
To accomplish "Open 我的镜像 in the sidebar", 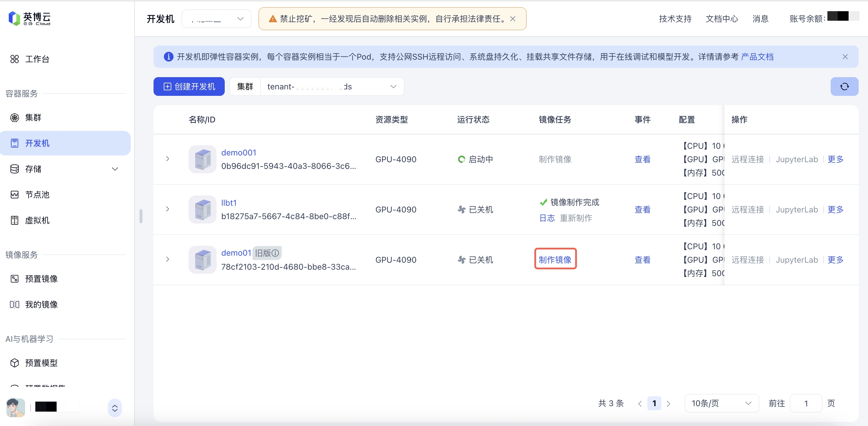I will click(41, 304).
